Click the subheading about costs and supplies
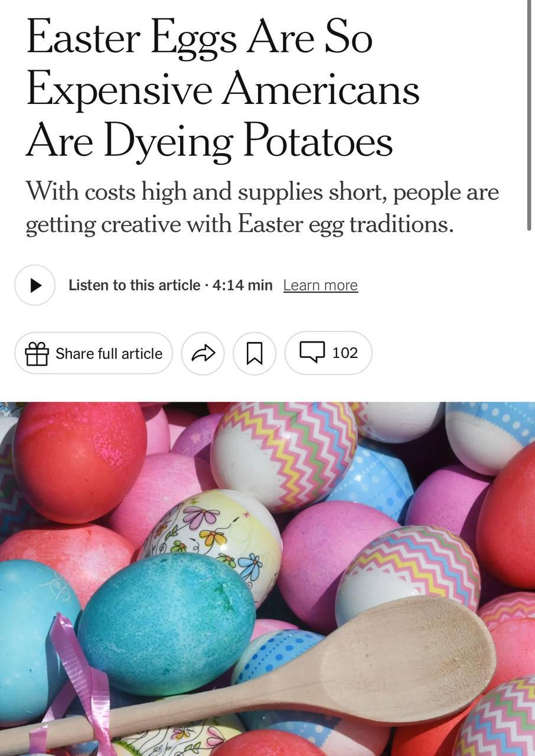The height and width of the screenshot is (756, 535). 262,207
